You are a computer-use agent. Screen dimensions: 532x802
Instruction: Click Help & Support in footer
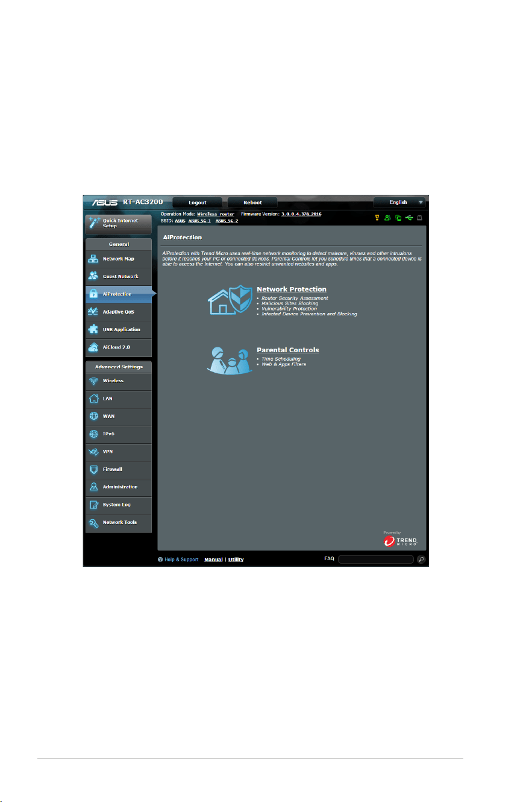(x=178, y=560)
